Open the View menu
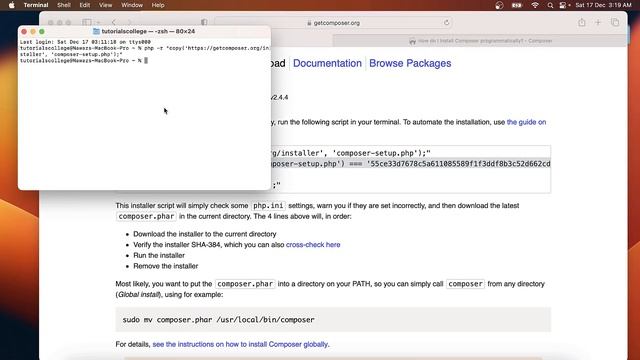640x360 pixels. coord(105,5)
